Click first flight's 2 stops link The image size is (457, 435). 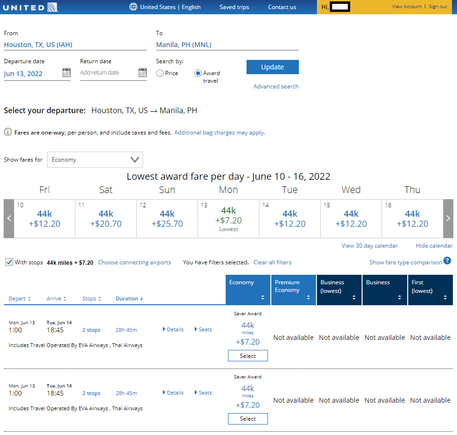pos(91,330)
